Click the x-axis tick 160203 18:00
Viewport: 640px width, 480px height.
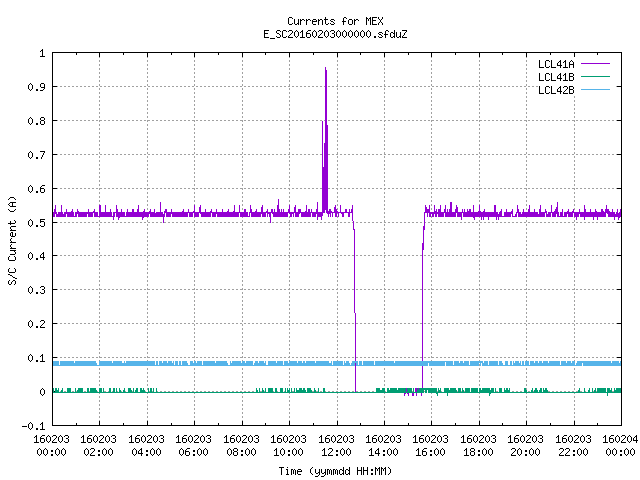[x=478, y=445]
